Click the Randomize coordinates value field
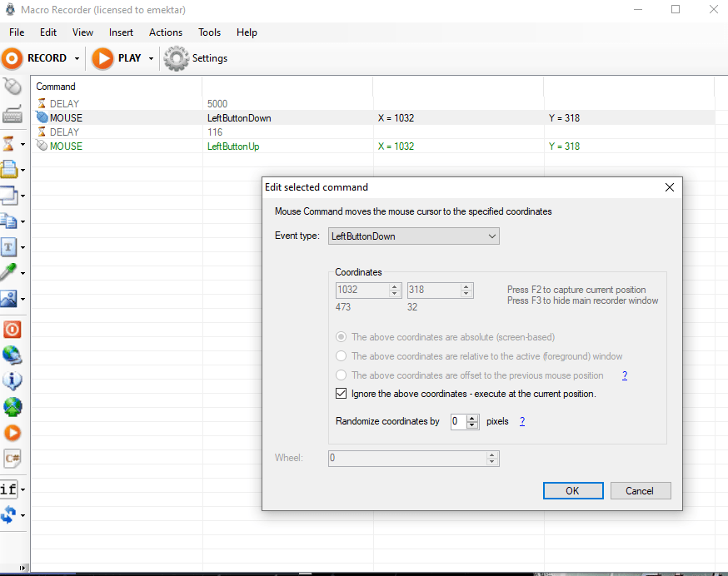The width and height of the screenshot is (728, 576). pyautogui.click(x=459, y=421)
